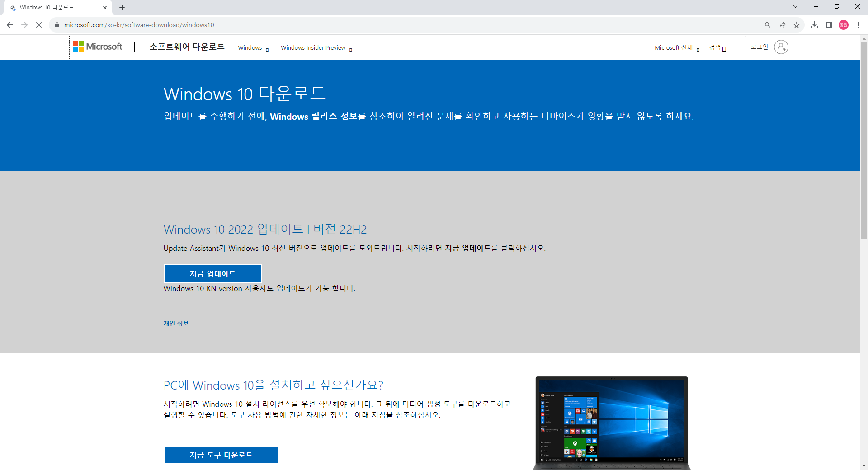This screenshot has width=868, height=470.
Task: Click the vertical scrollbar thumb
Action: [864, 140]
